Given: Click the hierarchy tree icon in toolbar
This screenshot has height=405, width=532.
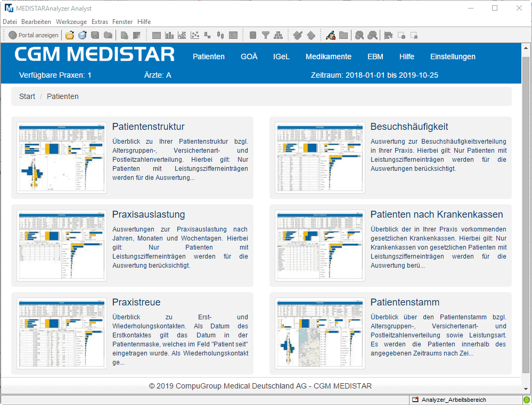Looking at the screenshot, I should (278, 35).
